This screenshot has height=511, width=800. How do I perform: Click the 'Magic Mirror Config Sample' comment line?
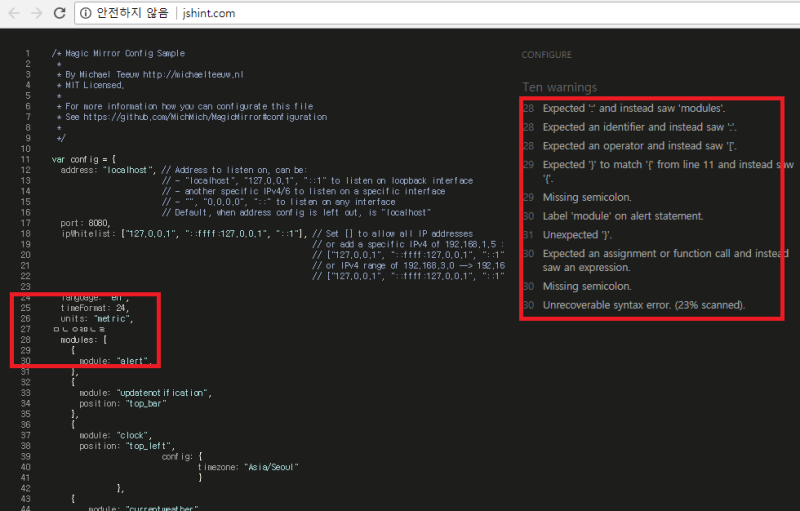pyautogui.click(x=118, y=53)
